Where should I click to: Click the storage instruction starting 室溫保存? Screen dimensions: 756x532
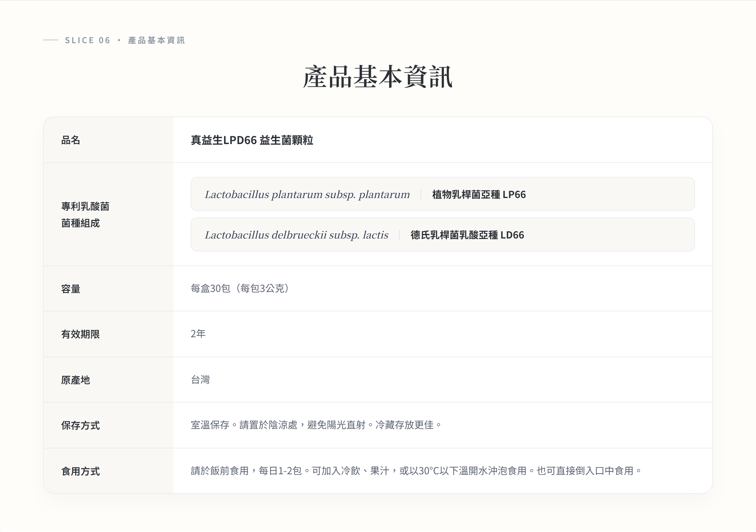pos(316,425)
